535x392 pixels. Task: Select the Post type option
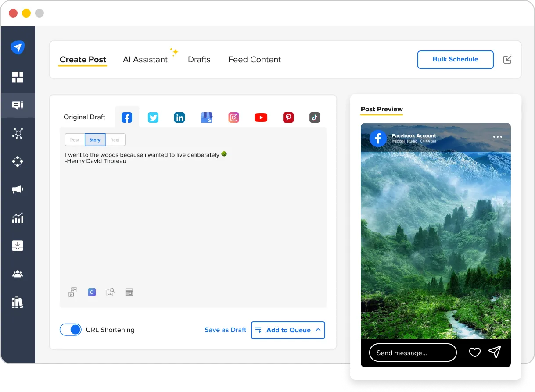click(x=75, y=140)
